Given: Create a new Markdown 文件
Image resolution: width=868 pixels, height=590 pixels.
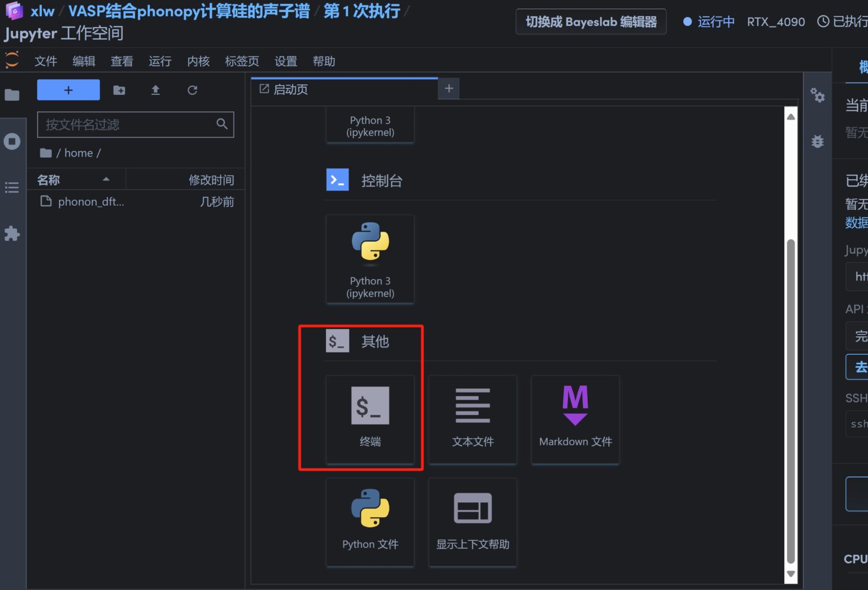Looking at the screenshot, I should coord(575,419).
